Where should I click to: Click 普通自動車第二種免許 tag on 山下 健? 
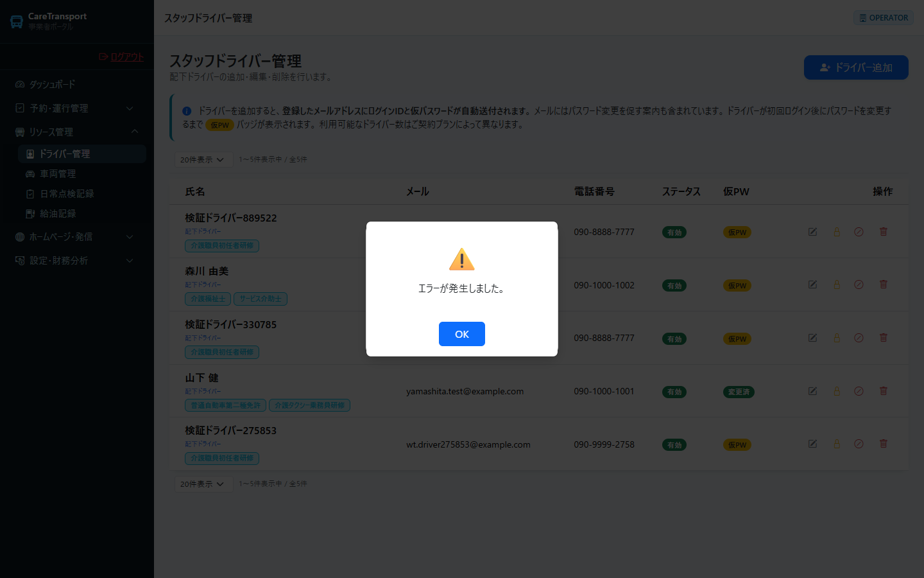(225, 405)
